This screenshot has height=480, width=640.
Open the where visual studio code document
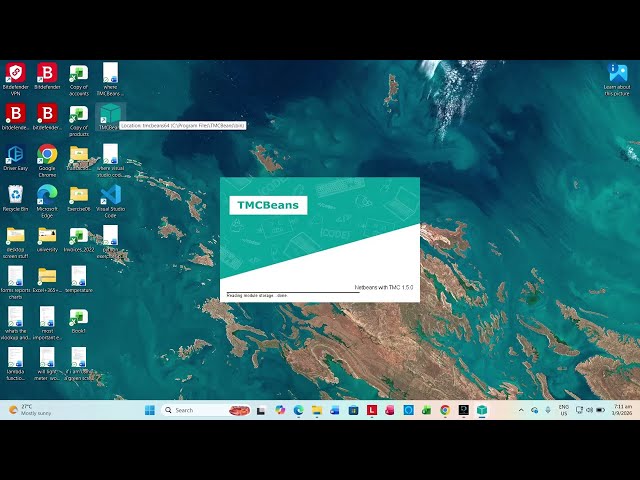click(x=110, y=161)
